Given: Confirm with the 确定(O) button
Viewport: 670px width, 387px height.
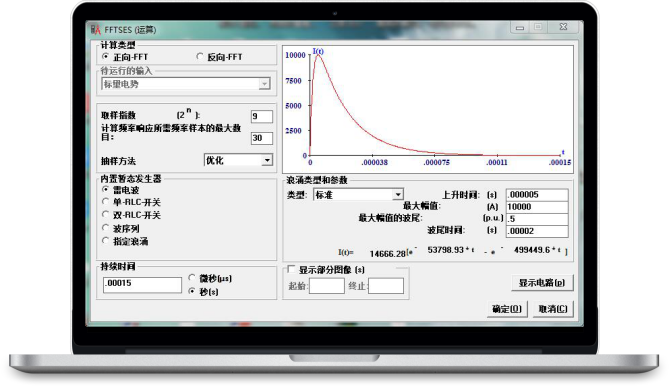Looking at the screenshot, I should click(507, 309).
